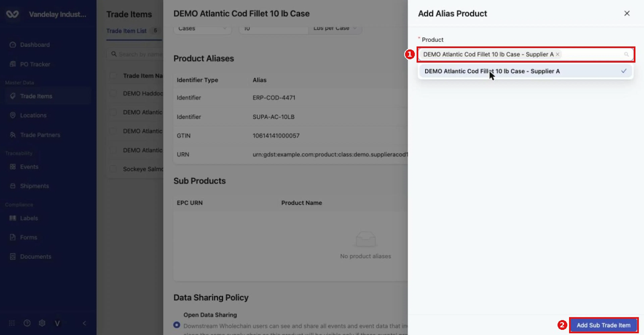Open the Product select field

[x=526, y=54]
